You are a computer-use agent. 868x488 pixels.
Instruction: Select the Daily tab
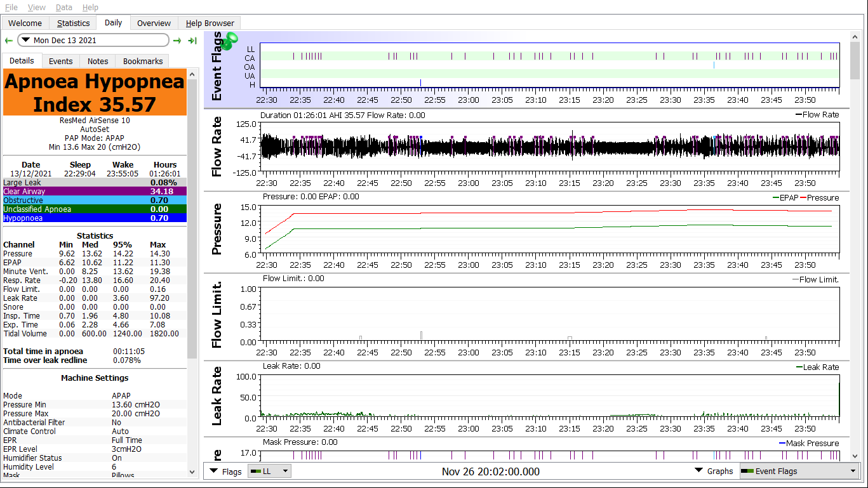tap(114, 23)
